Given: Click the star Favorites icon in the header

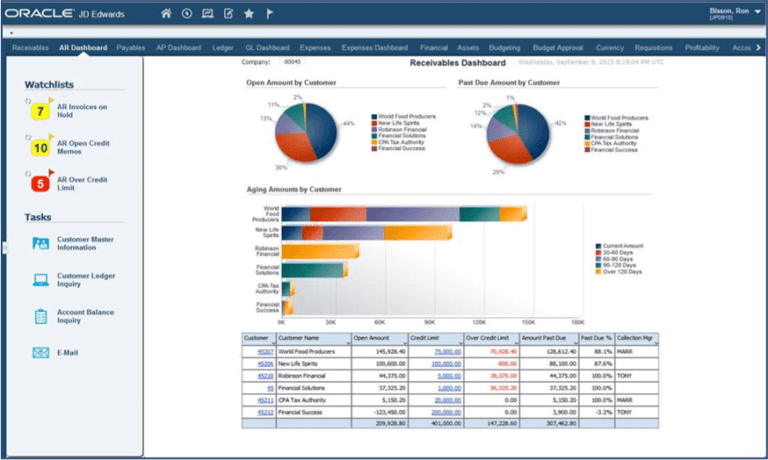Looking at the screenshot, I should pyautogui.click(x=248, y=14).
